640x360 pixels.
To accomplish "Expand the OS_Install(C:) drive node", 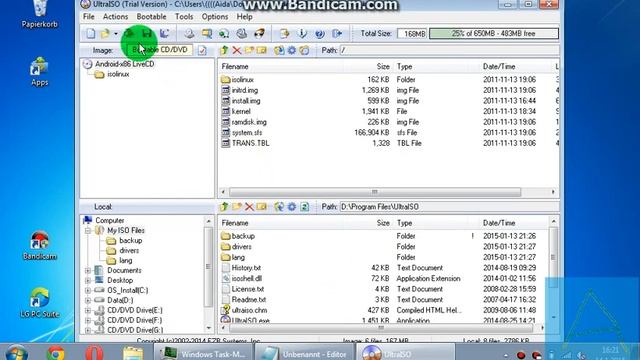I will click(x=88, y=290).
